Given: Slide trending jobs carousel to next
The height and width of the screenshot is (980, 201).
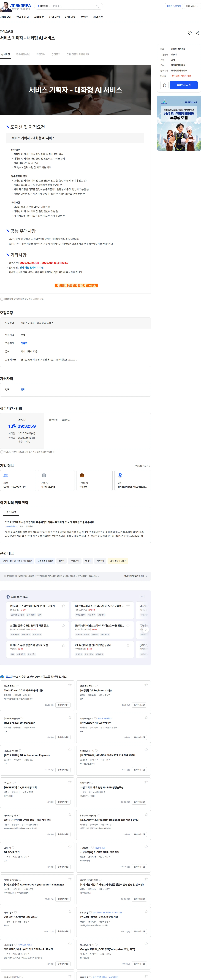Looking at the screenshot, I should [x=145, y=630].
